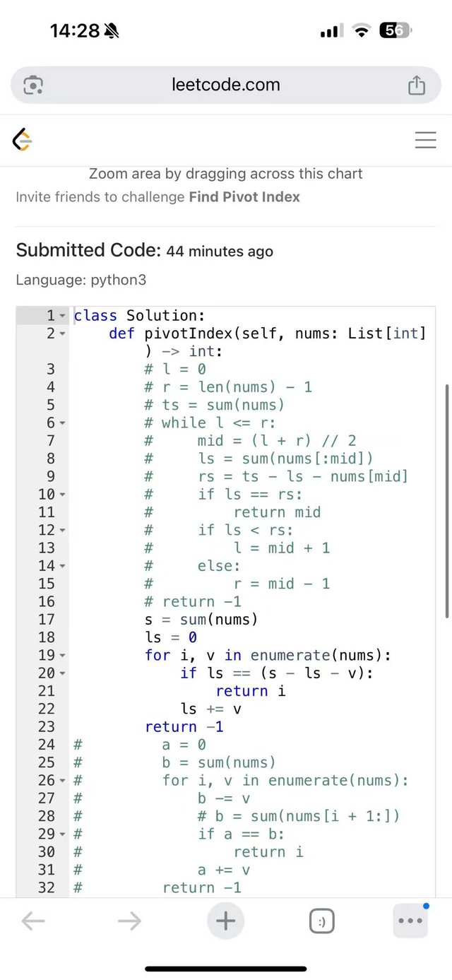
Task: Open the tab switcher icon
Action: point(322,921)
